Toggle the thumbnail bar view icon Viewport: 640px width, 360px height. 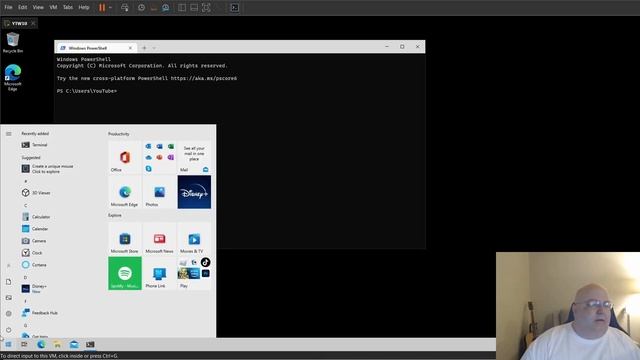pyautogui.click(x=194, y=7)
